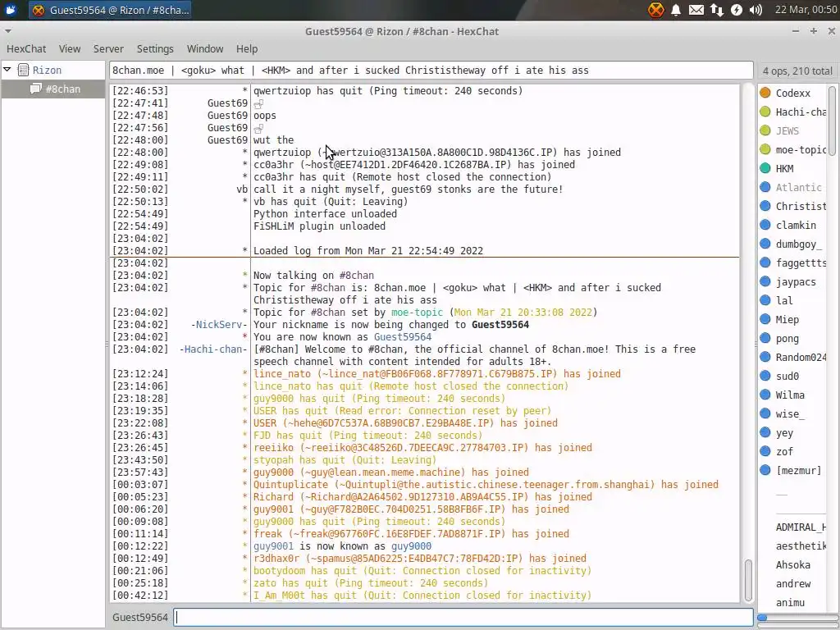The width and height of the screenshot is (840, 630).
Task: Click the '4 ops, 210 total' label
Action: coord(797,71)
